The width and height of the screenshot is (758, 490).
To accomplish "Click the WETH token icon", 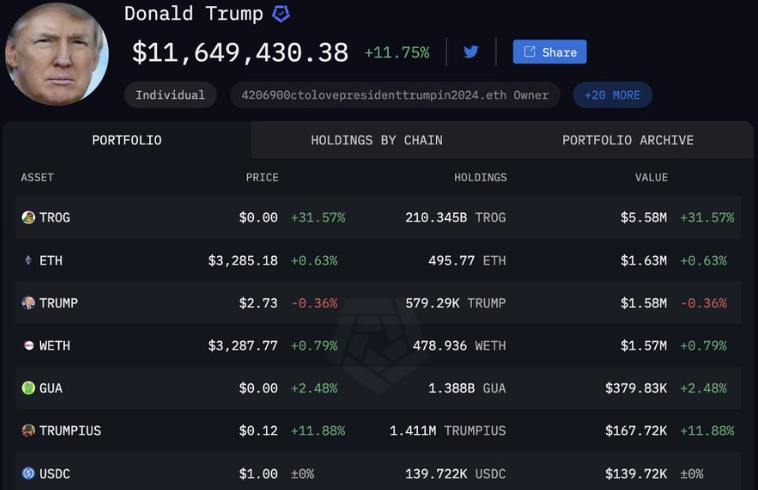I will pyautogui.click(x=29, y=346).
